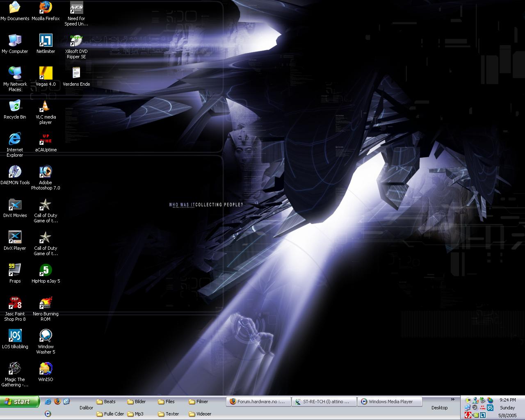The height and width of the screenshot is (420, 525).
Task: Launch Internet Explorer from Quick Launch
Action: [x=48, y=402]
